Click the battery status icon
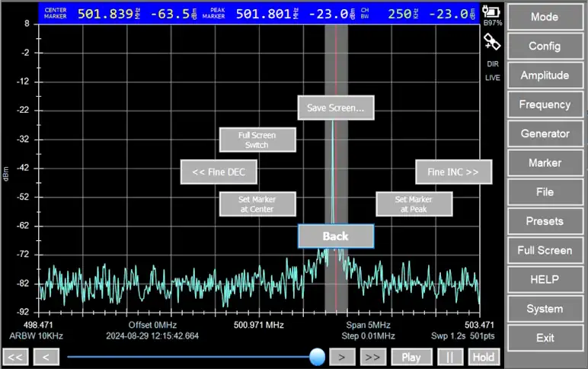The image size is (588, 369). 492,11
